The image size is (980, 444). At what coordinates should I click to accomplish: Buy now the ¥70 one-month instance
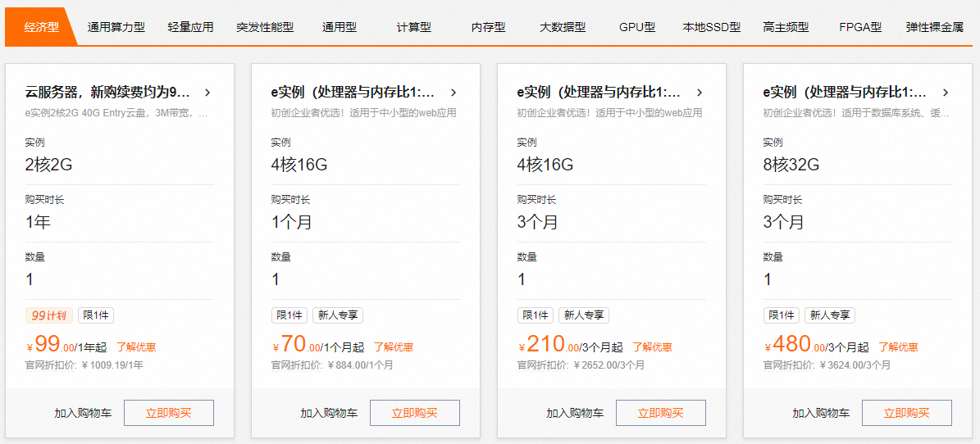click(x=415, y=413)
